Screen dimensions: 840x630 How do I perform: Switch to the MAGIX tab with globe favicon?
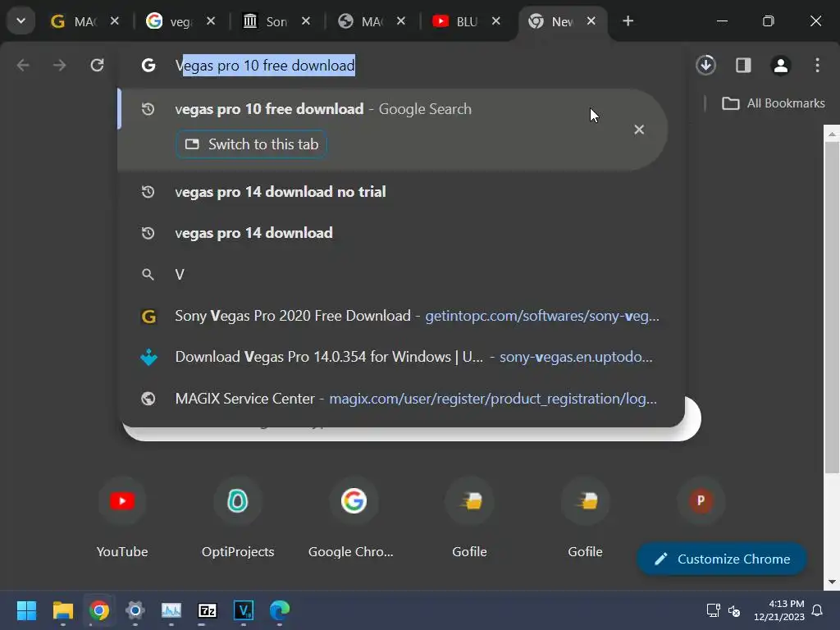point(361,21)
